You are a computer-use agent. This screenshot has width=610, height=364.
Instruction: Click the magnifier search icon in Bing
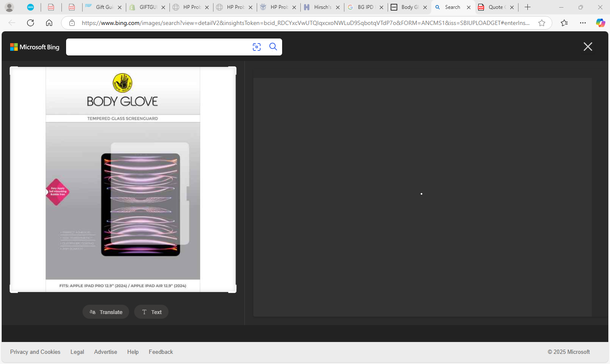pyautogui.click(x=273, y=47)
